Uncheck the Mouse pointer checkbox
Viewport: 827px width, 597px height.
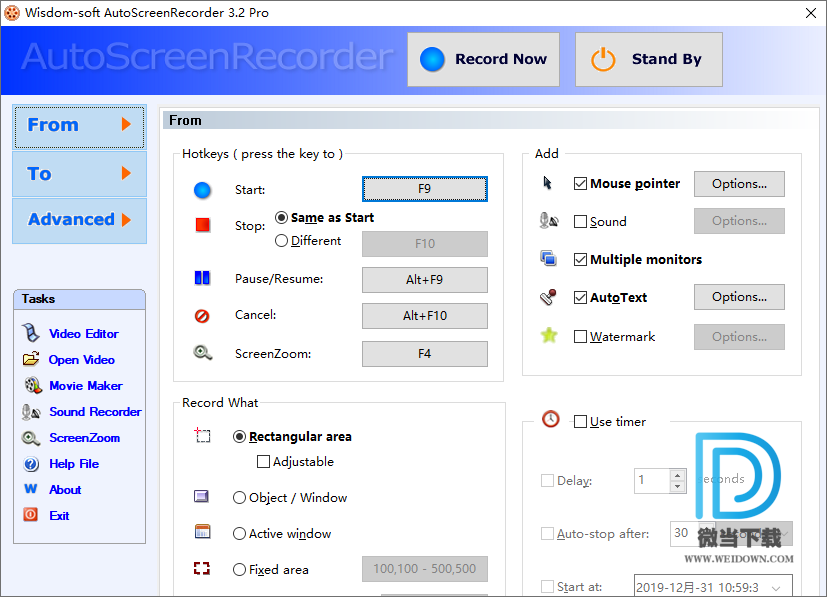580,184
